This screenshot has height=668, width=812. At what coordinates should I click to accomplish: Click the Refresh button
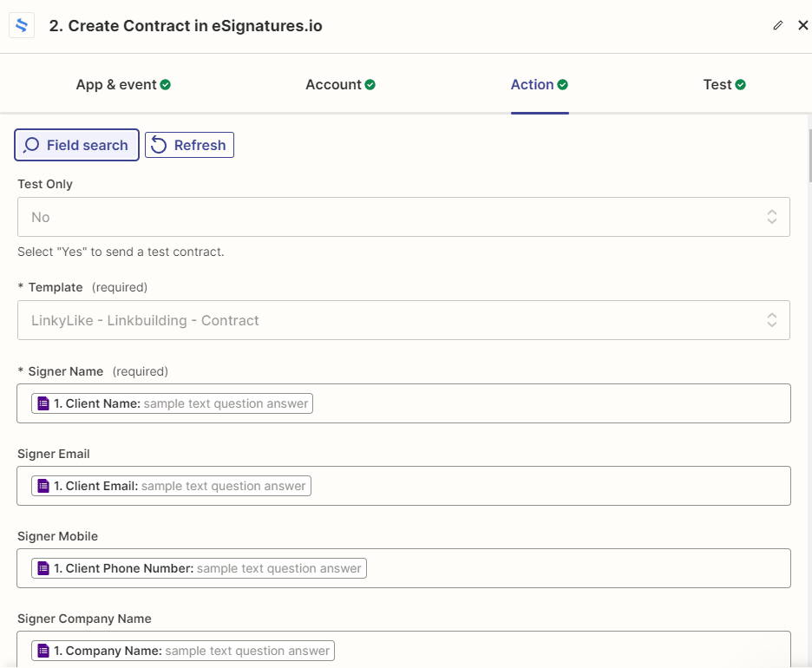(189, 145)
